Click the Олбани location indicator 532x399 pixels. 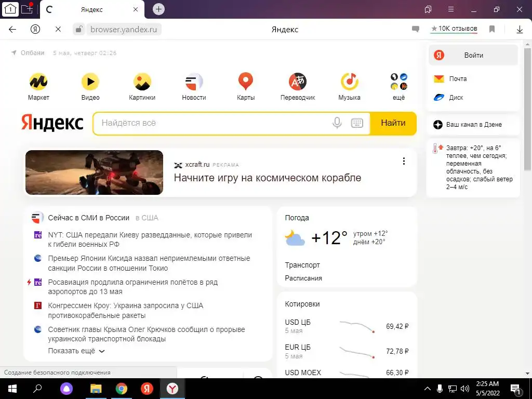coord(28,53)
